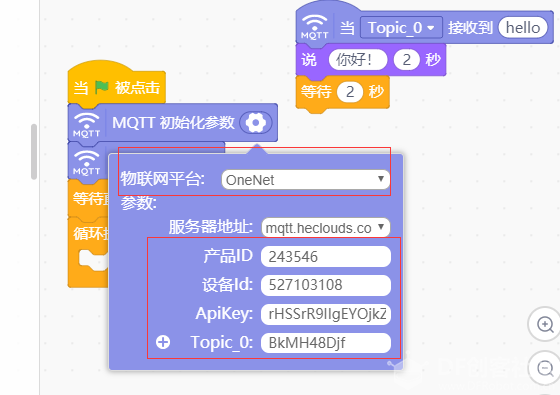Edit the seconds value in say block
The image size is (560, 395).
pyautogui.click(x=406, y=60)
